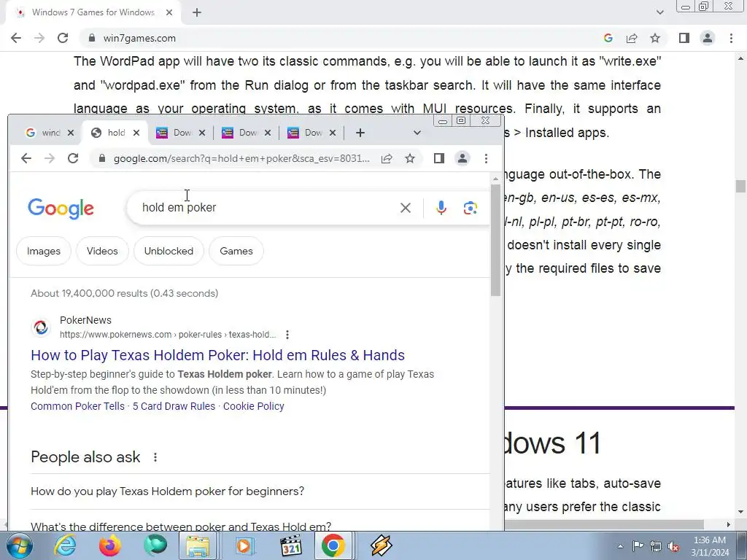Click win7games page vertical scrollbar thumb
The image size is (747, 560).
[740, 186]
